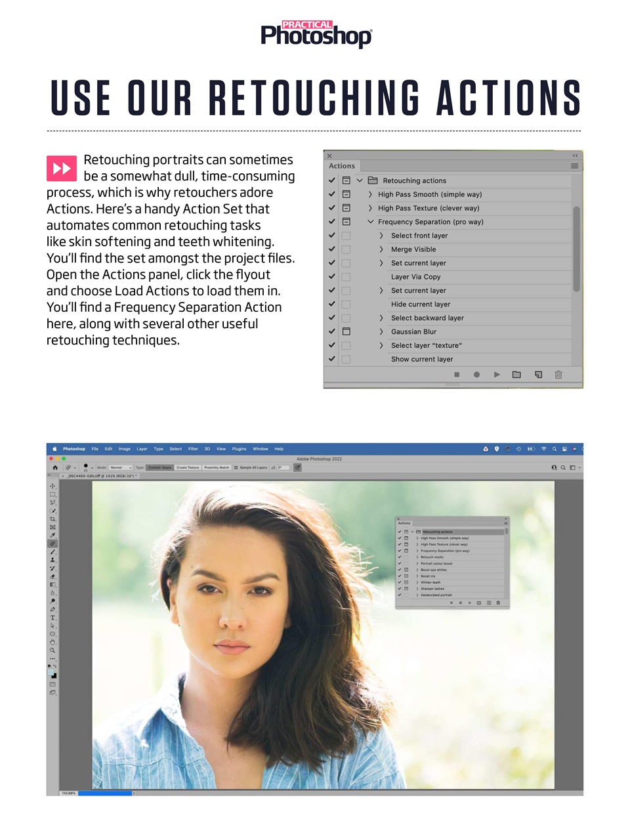Viewport: 630px width, 840px height.
Task: Play the selected action
Action: pyautogui.click(x=497, y=374)
